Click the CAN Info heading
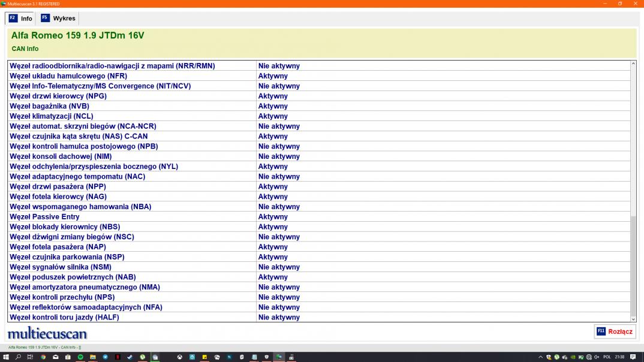 [25, 49]
